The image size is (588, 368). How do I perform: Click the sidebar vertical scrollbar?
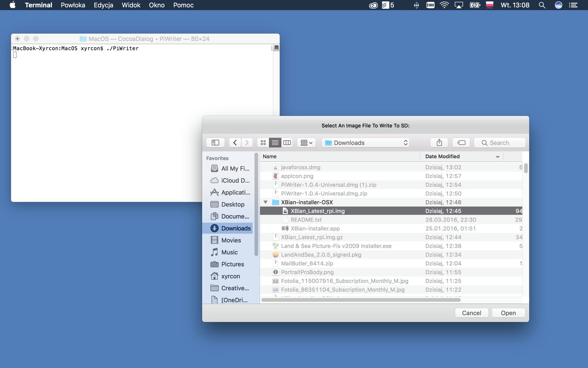[x=256, y=204]
